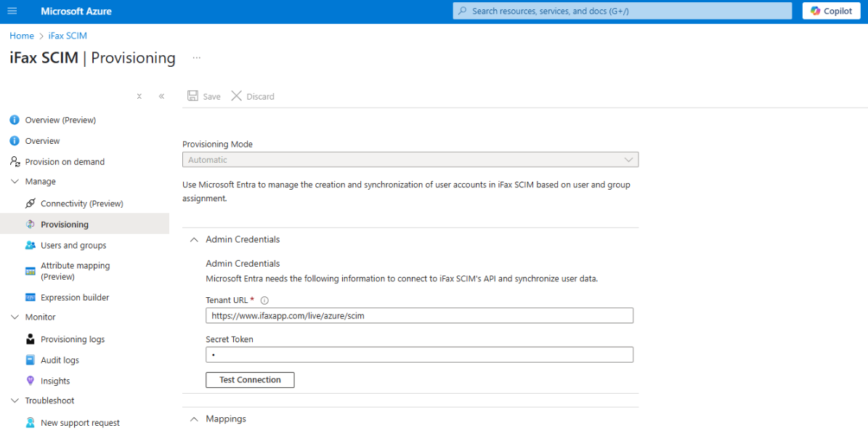Click the Audit logs book icon
Viewport: 868px width, 444px height.
tap(31, 360)
